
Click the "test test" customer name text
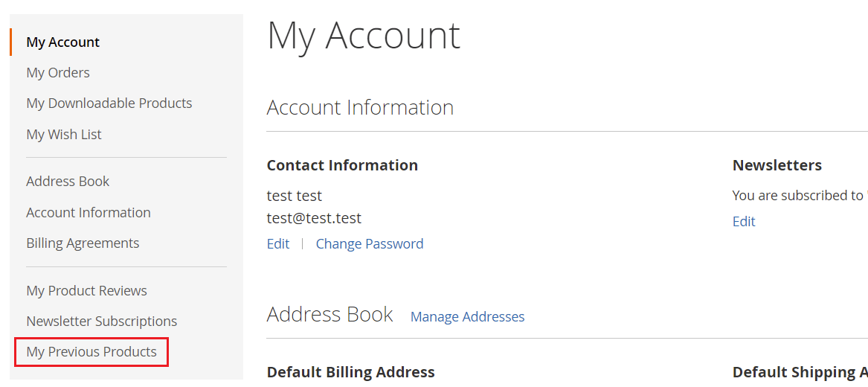pyautogui.click(x=295, y=196)
